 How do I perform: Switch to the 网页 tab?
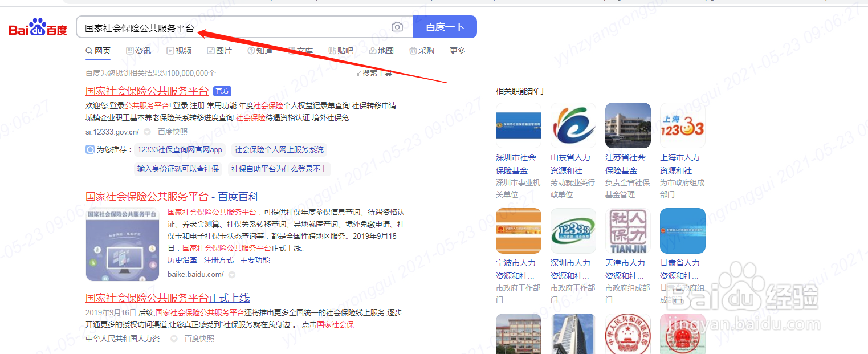point(97,50)
